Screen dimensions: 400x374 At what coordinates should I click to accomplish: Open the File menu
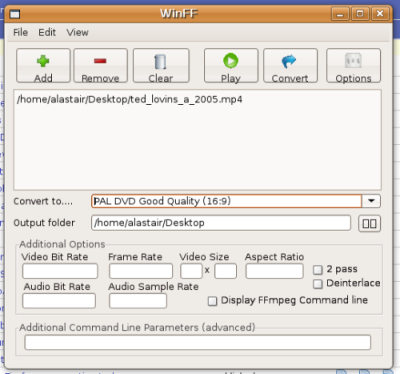[20, 32]
